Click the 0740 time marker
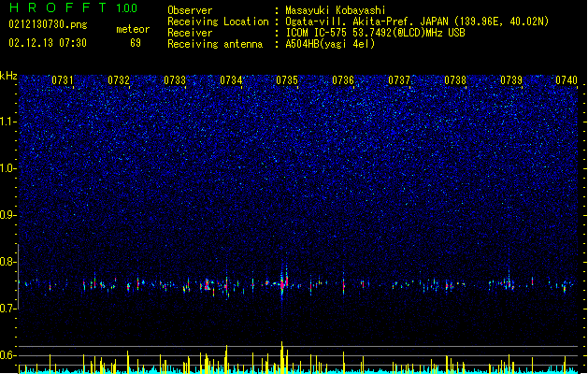This screenshot has width=588, height=374. (566, 80)
